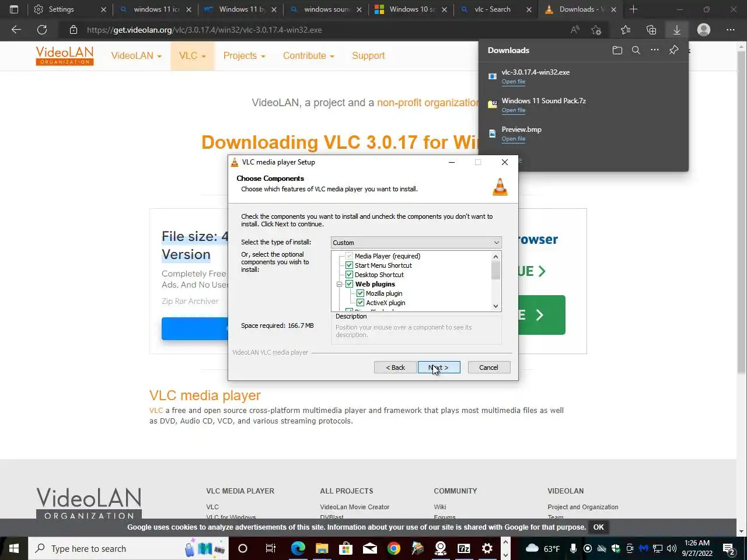This screenshot has height=560, width=747.
Task: Open more options in Downloads panel
Action: pos(655,50)
